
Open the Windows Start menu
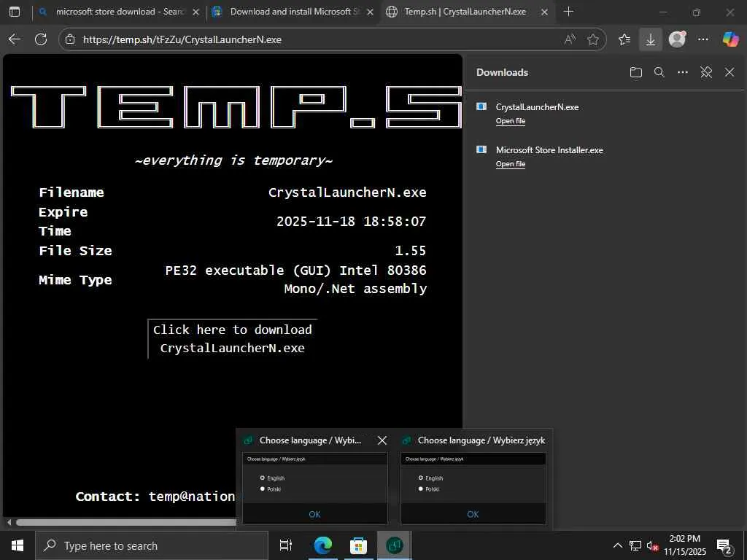point(18,545)
